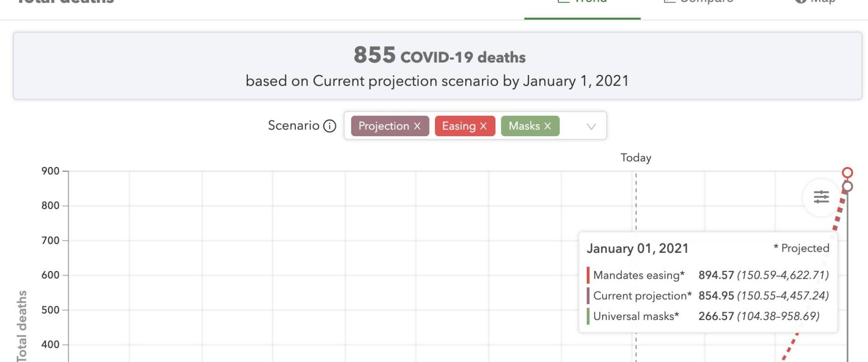This screenshot has height=362, width=868.
Task: Remove the Easing scenario tag
Action: pyautogui.click(x=483, y=126)
